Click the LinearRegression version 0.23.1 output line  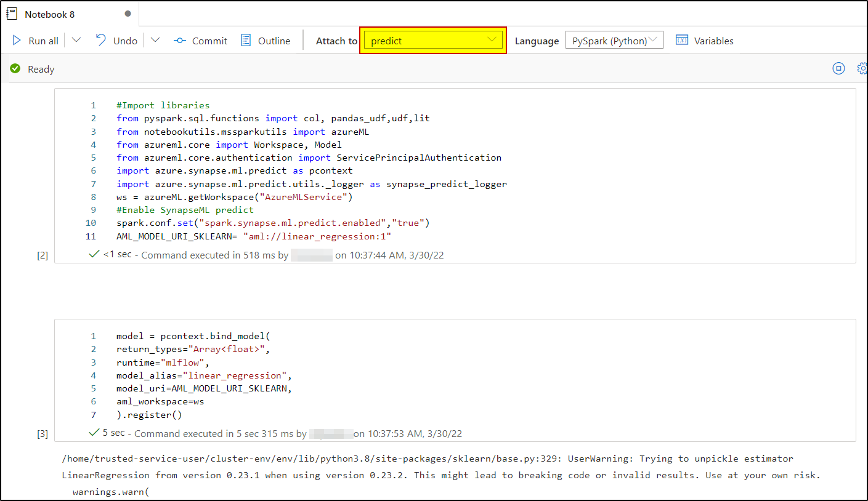(441, 475)
